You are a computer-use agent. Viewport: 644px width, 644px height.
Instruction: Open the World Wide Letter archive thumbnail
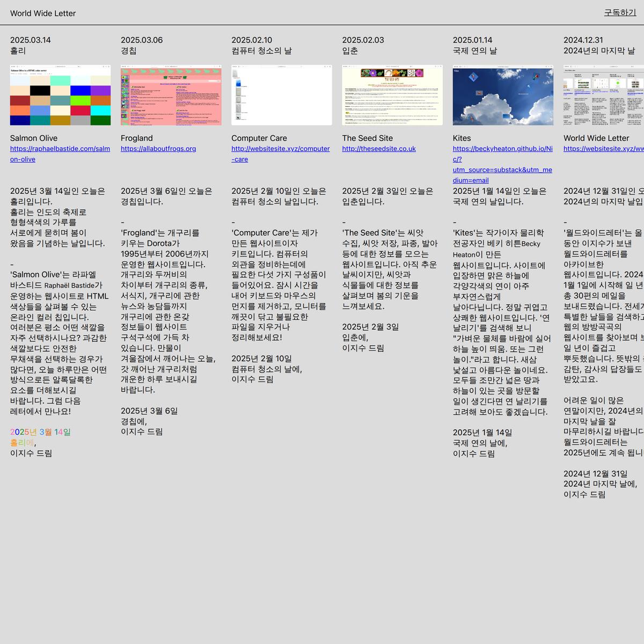[604, 95]
